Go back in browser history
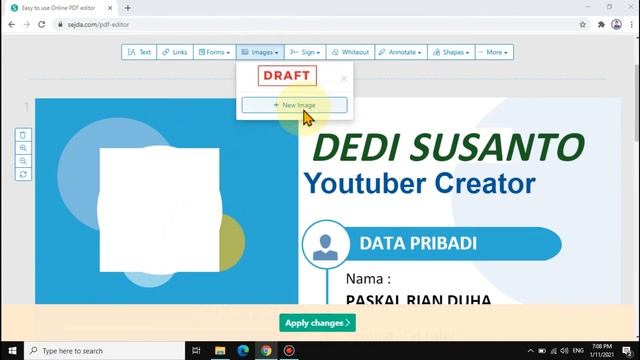Screen dimensions: 640x360 coord(11,24)
